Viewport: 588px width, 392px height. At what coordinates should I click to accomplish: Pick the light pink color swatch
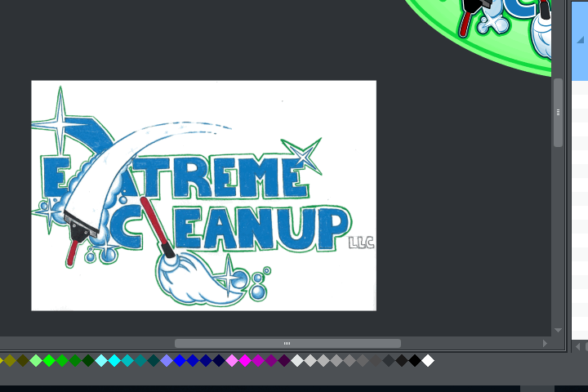click(232, 361)
